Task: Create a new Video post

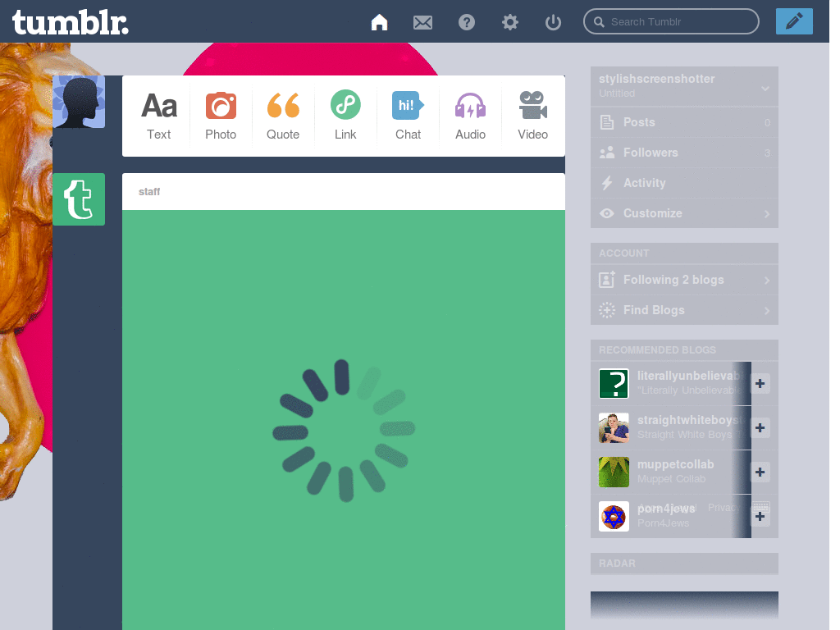Action: 532,116
